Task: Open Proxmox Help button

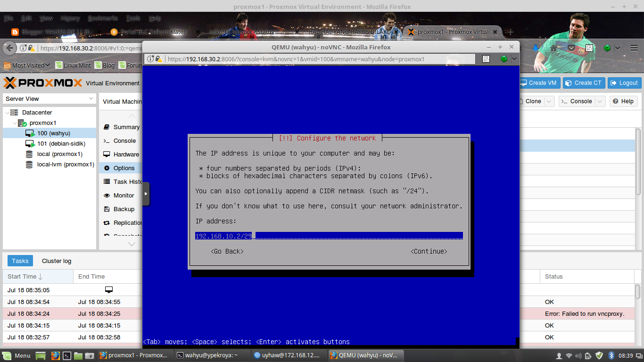Action: point(623,101)
